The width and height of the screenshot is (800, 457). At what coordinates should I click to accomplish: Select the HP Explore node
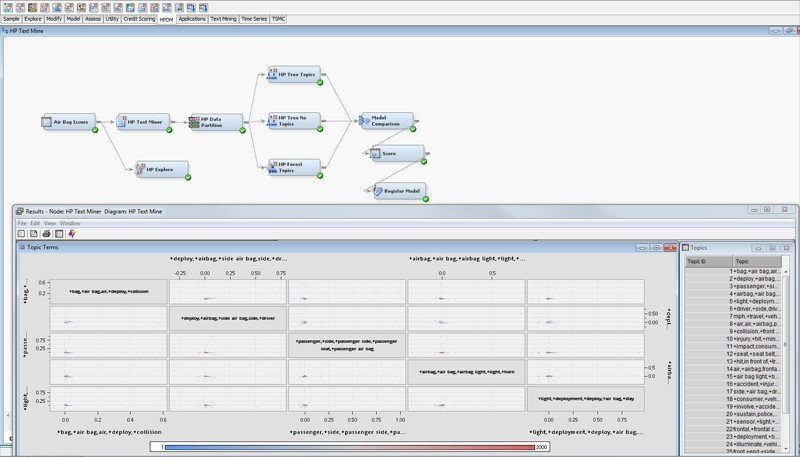pos(162,169)
